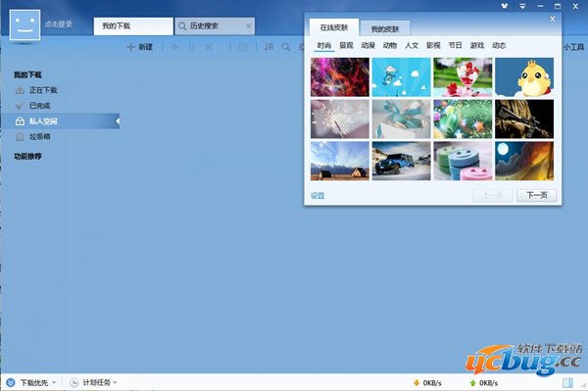Viewport: 588px width, 391px height.
Task: Open 垃圾箱 in the sidebar
Action: tap(40, 137)
